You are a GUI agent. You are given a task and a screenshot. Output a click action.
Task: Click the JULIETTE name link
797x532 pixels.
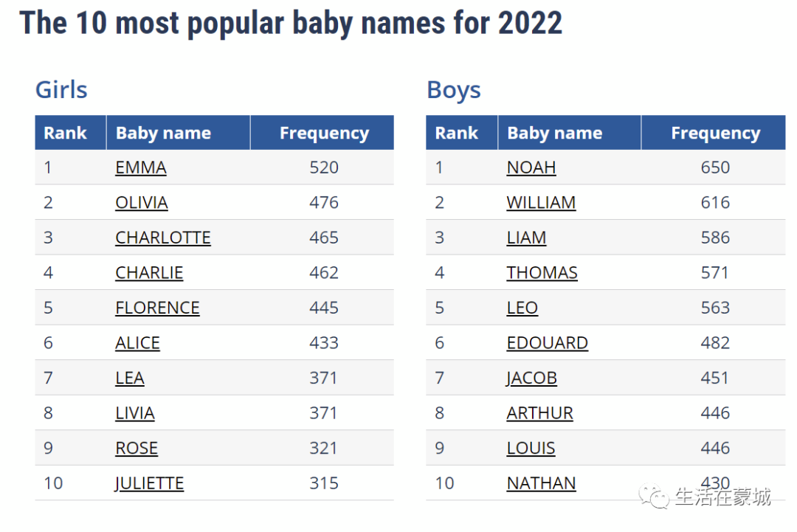[149, 483]
